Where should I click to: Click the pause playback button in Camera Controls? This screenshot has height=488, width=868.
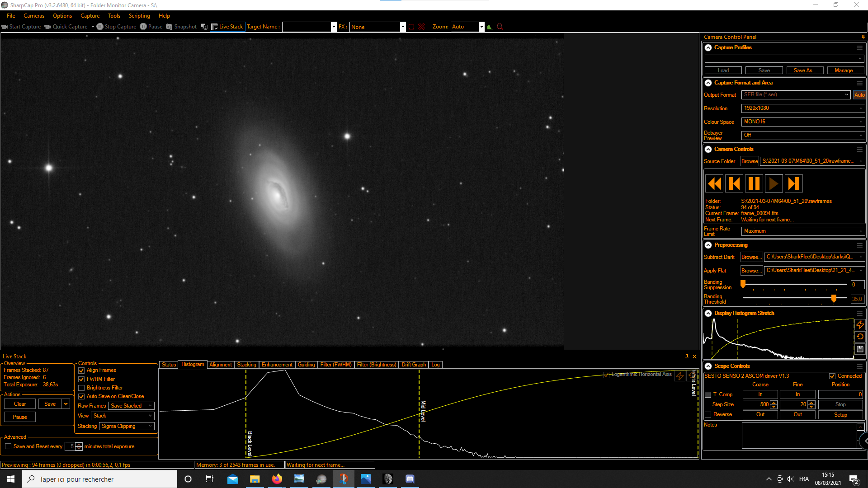tap(754, 184)
